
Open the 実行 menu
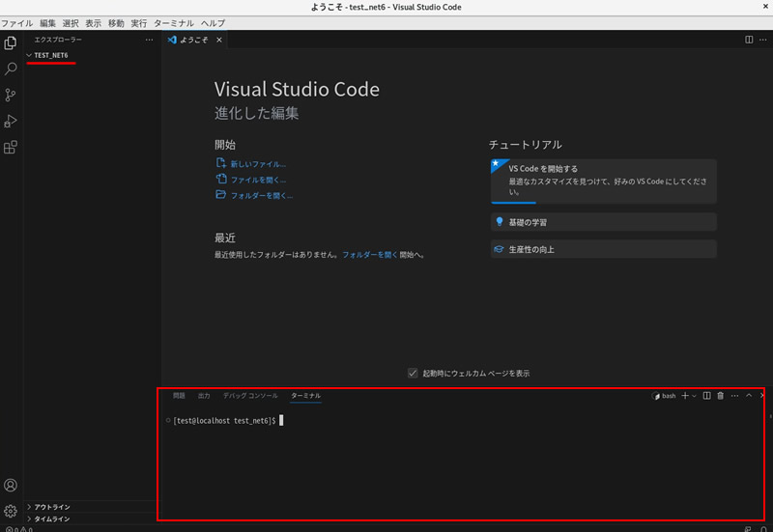[139, 23]
